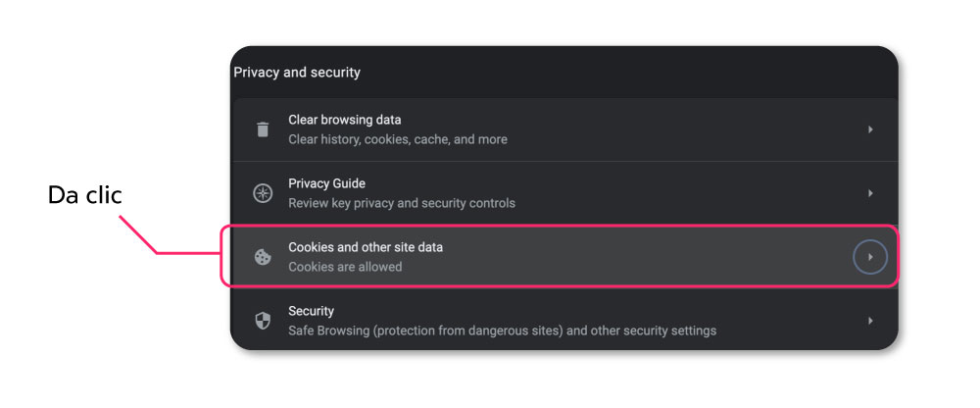Select the Privacy Guide title
This screenshot has height=408, width=980.
click(327, 183)
